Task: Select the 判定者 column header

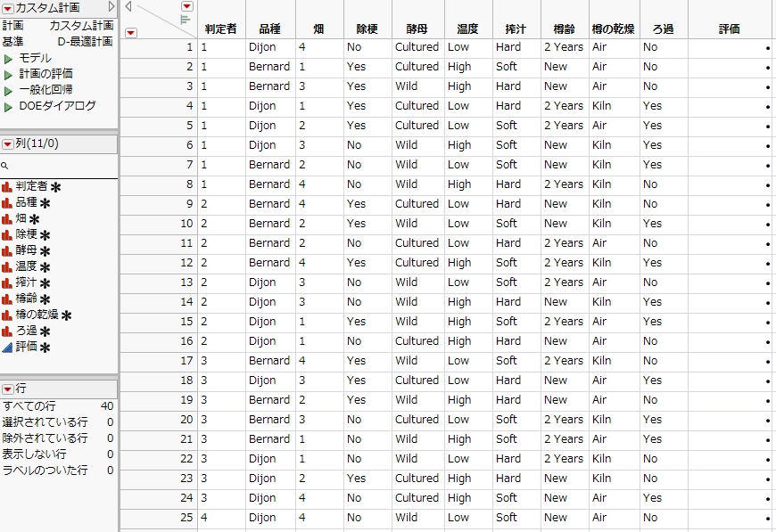Action: [221, 29]
